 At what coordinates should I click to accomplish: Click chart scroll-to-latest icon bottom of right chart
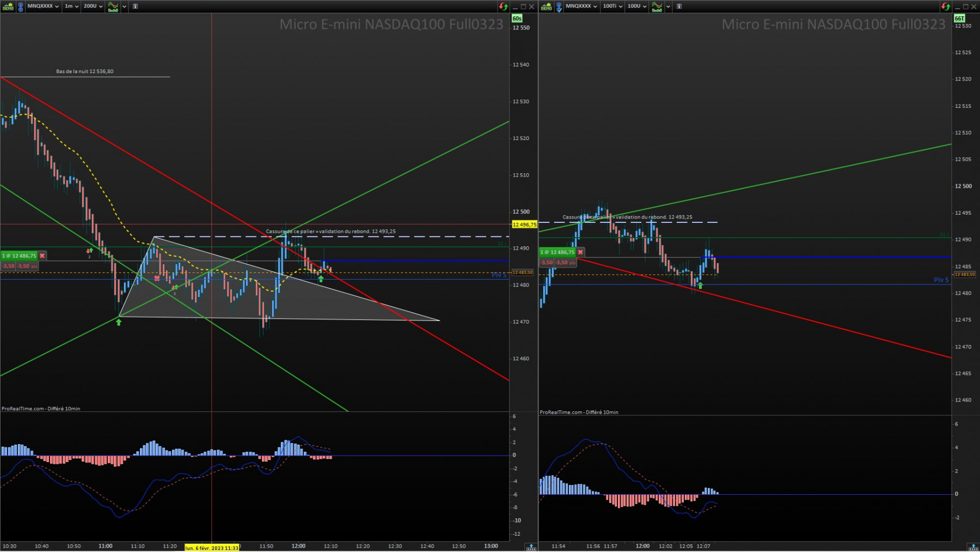(973, 547)
